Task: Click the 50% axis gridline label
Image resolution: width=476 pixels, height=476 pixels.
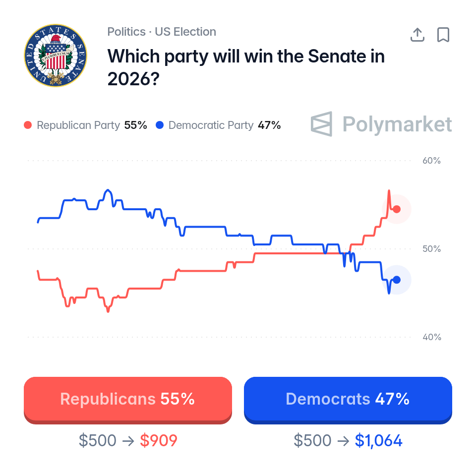Action: click(431, 249)
